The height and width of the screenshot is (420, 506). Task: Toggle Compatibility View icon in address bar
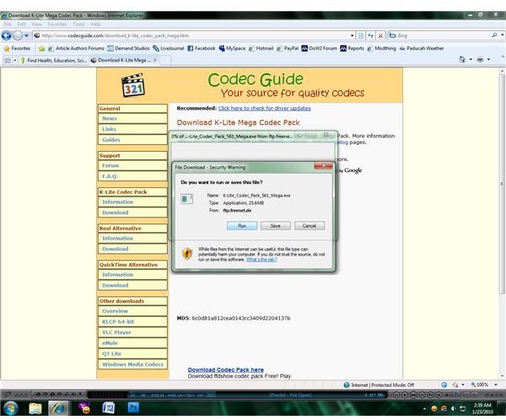point(361,35)
